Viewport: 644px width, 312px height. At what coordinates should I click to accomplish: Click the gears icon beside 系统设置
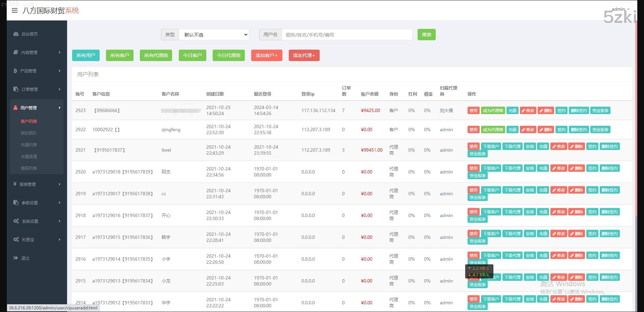pos(16,221)
